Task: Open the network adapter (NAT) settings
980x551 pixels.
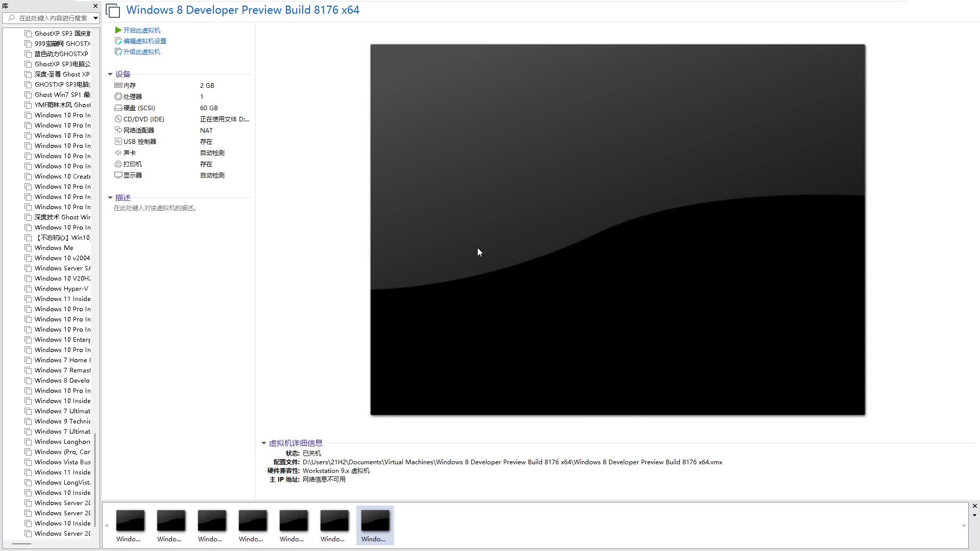Action: [139, 130]
